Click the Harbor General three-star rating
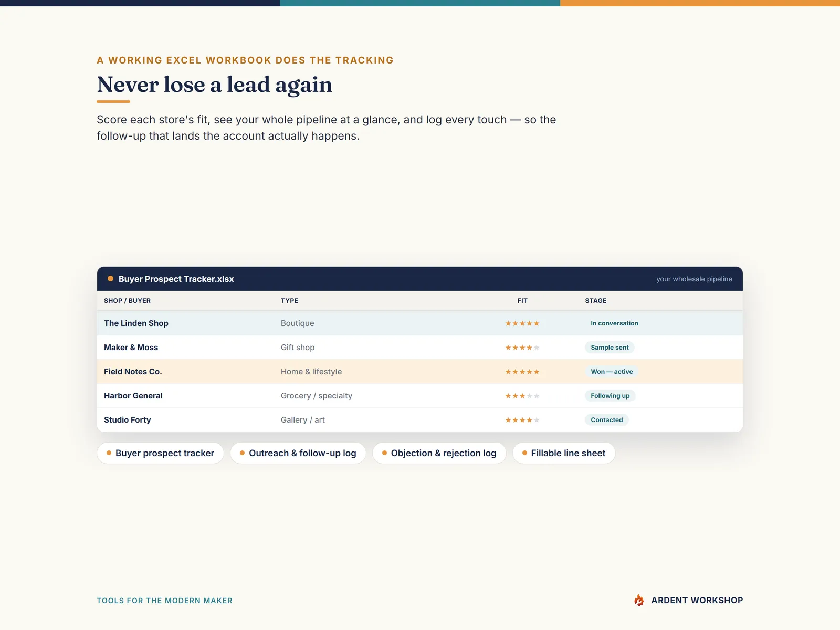This screenshot has width=840, height=630. (x=522, y=396)
